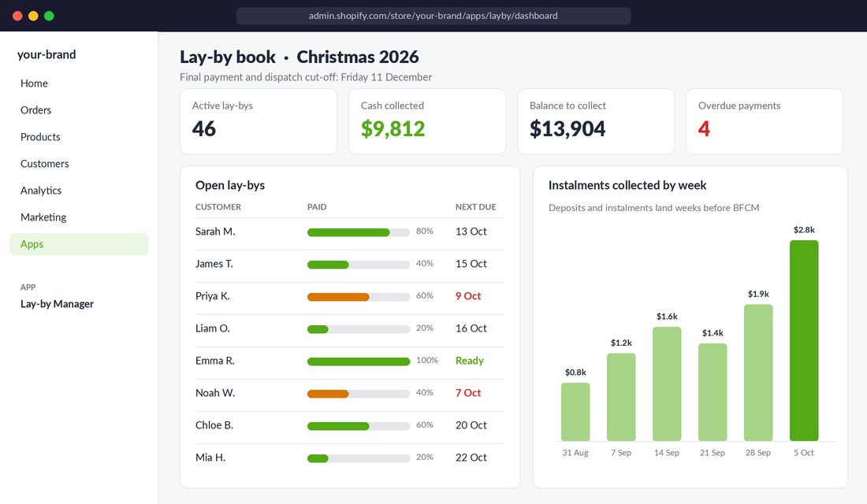Click the dark green 5 Oct bar
The height and width of the screenshot is (504, 867).
coord(804,340)
